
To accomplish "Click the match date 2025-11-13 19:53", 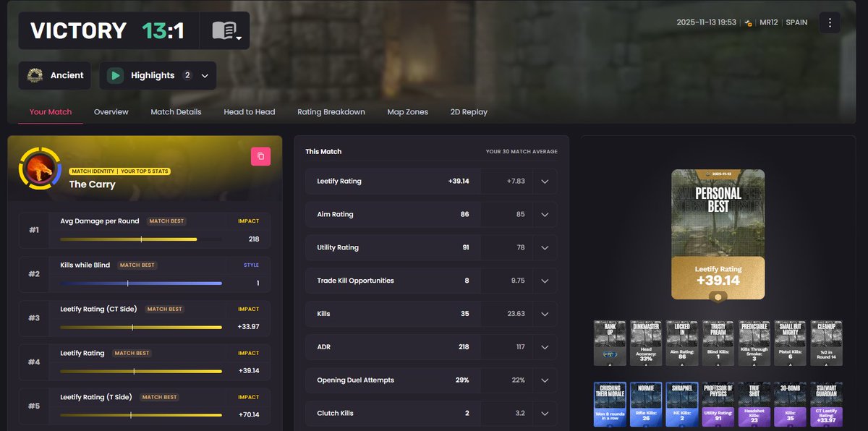I will (706, 22).
